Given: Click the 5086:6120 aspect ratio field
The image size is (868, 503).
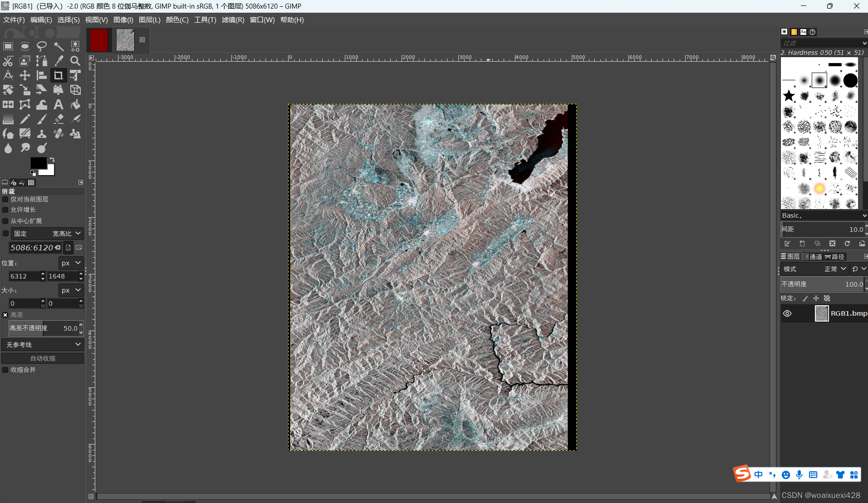Looking at the screenshot, I should 35,248.
